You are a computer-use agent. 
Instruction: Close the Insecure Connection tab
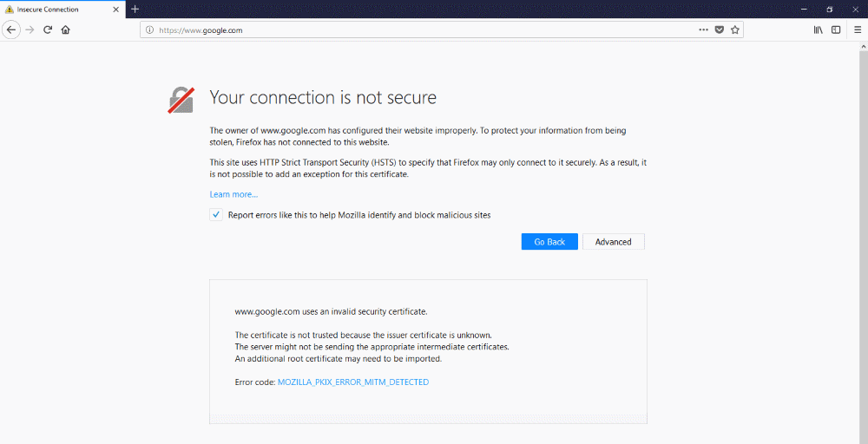[x=115, y=10]
